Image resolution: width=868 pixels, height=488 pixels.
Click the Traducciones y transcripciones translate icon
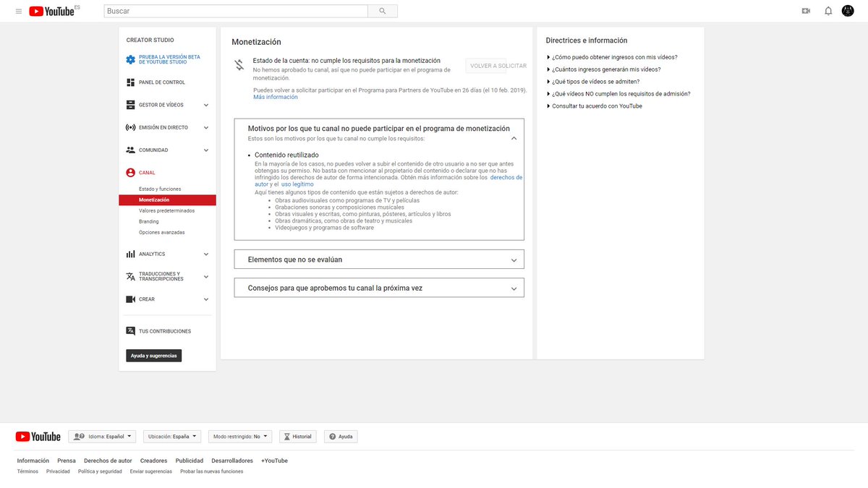click(130, 276)
